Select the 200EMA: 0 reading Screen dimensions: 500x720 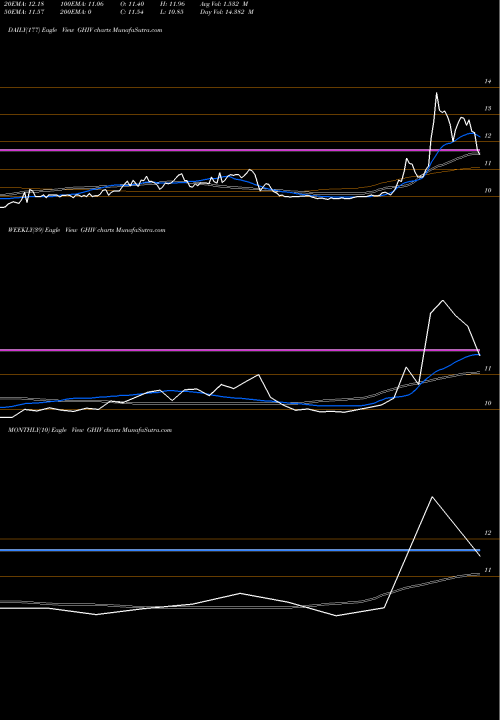pyautogui.click(x=75, y=12)
